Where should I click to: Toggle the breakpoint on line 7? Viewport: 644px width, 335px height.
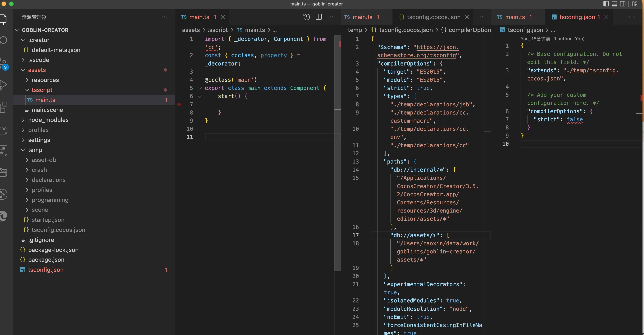point(179,104)
